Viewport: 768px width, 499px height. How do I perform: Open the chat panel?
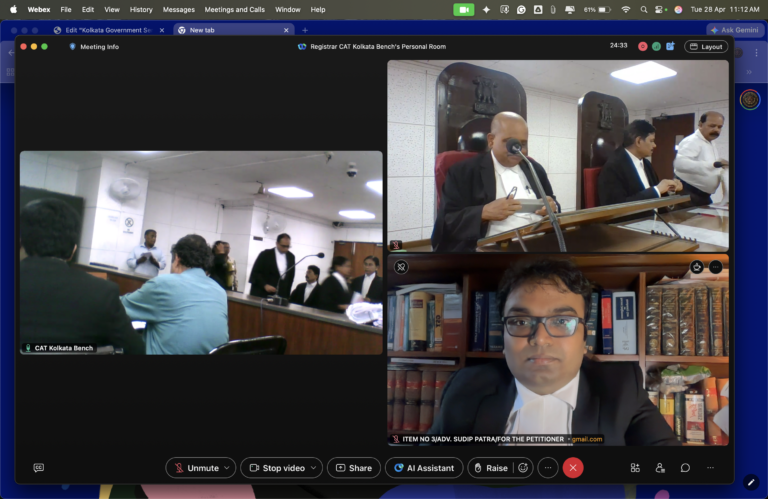tap(685, 468)
